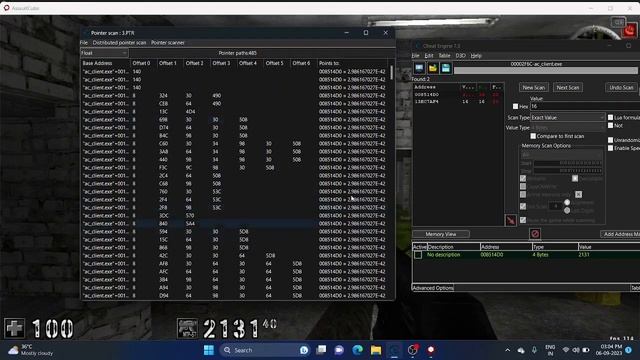Open the process list icon in Cheat Engine
Image resolution: width=640 pixels, height=360 pixels.
tap(419, 68)
